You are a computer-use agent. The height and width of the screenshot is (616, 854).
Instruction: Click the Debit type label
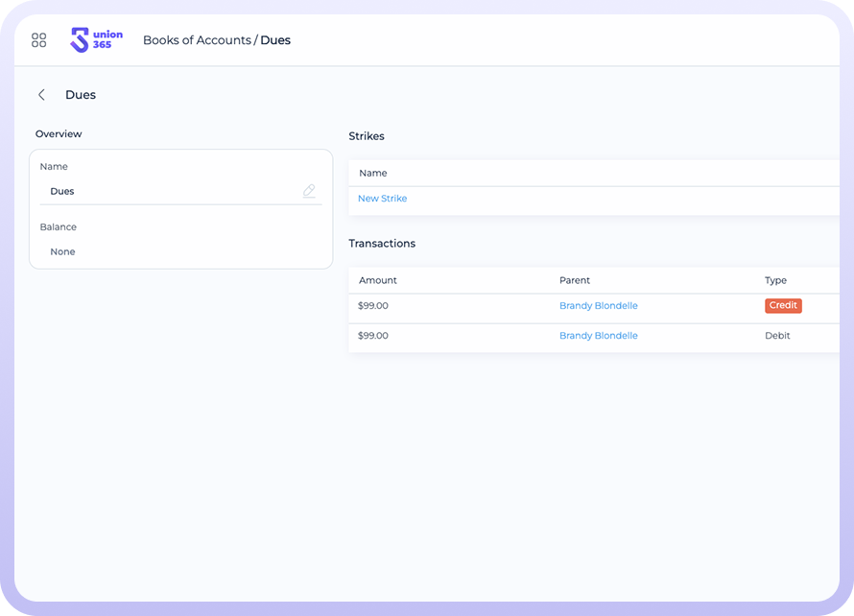(777, 336)
